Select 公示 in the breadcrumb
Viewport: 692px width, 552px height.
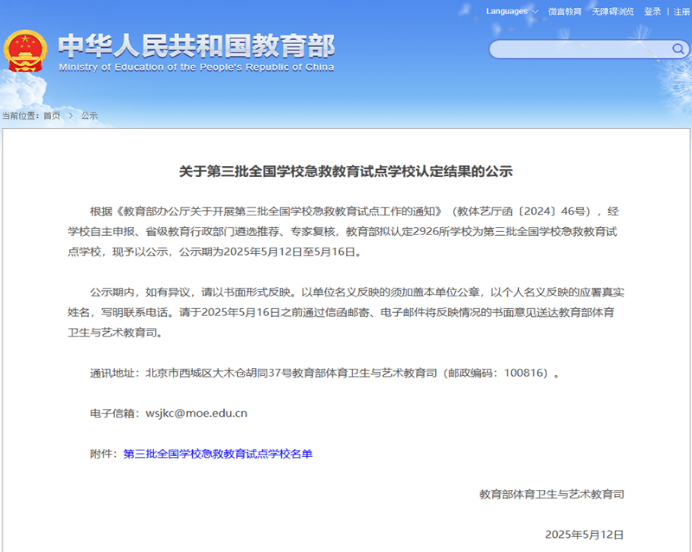[x=89, y=116]
